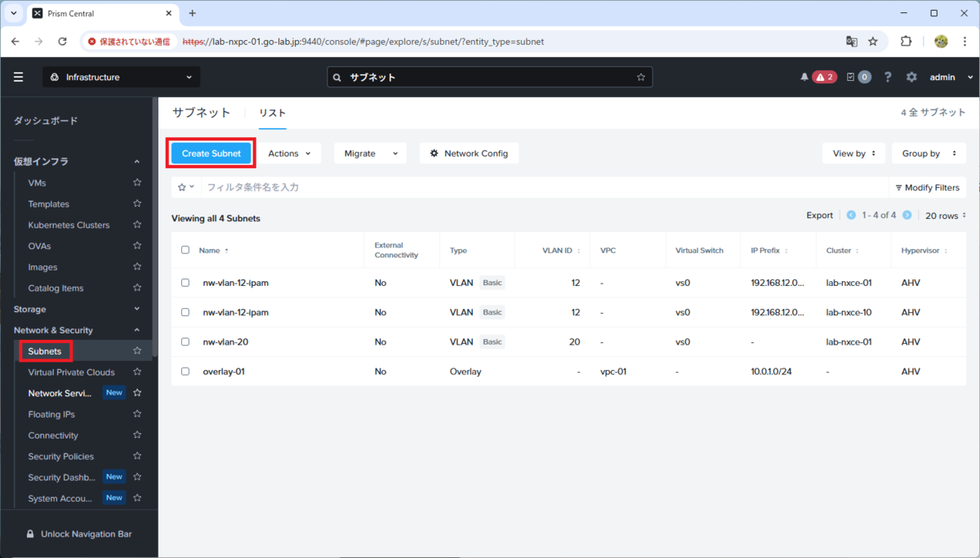Unlock Navigation Bar

79,533
